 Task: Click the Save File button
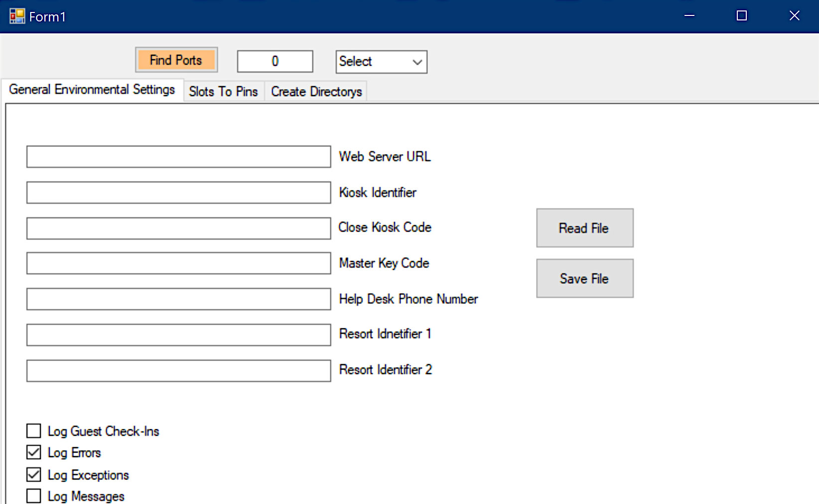tap(584, 278)
